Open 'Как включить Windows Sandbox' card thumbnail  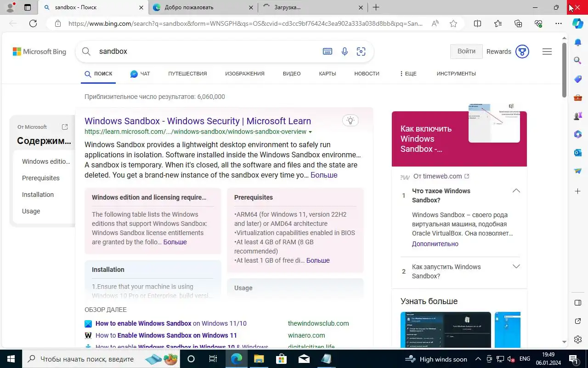tap(494, 123)
